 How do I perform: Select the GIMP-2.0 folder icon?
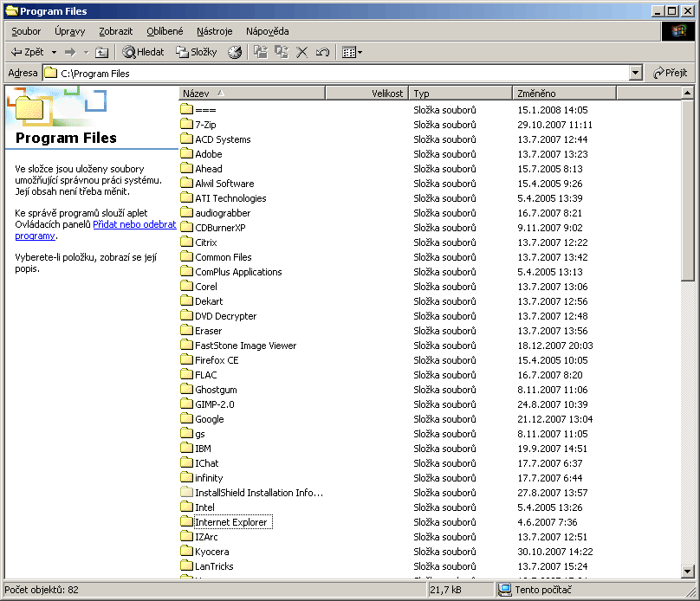pos(186,404)
